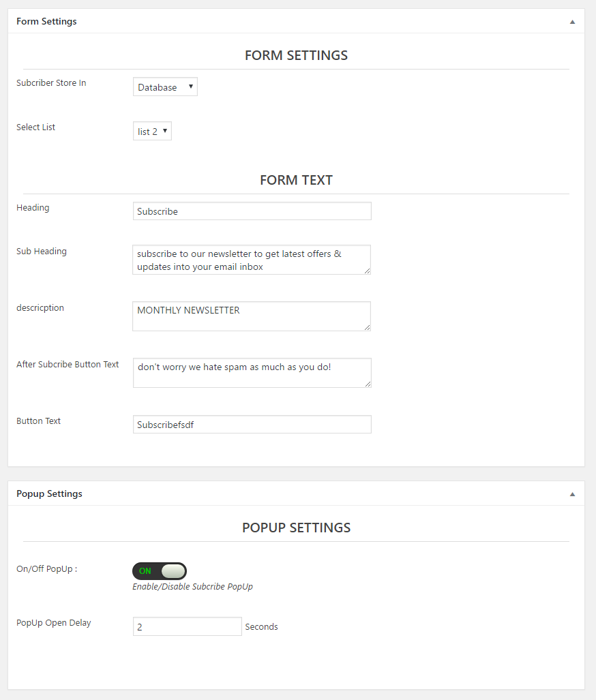Click the Database dropdown arrow
Viewport: 596px width, 700px height.
coord(191,87)
